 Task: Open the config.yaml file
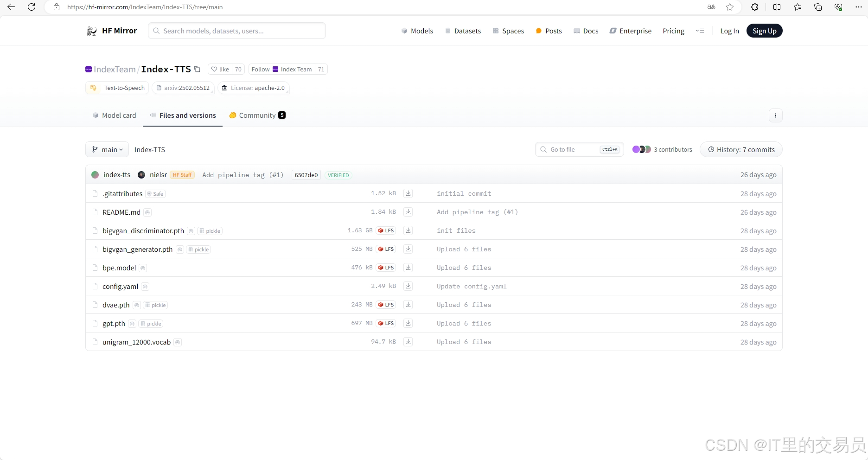pos(120,286)
